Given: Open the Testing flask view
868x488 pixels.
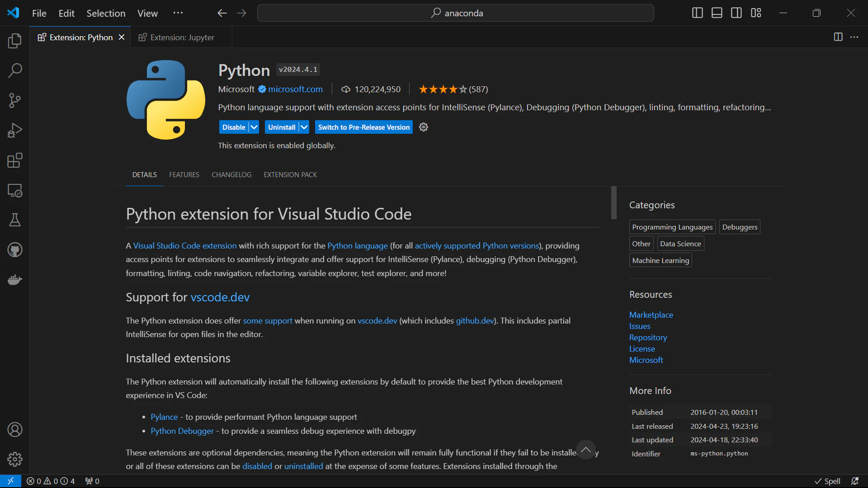Looking at the screenshot, I should 15,220.
